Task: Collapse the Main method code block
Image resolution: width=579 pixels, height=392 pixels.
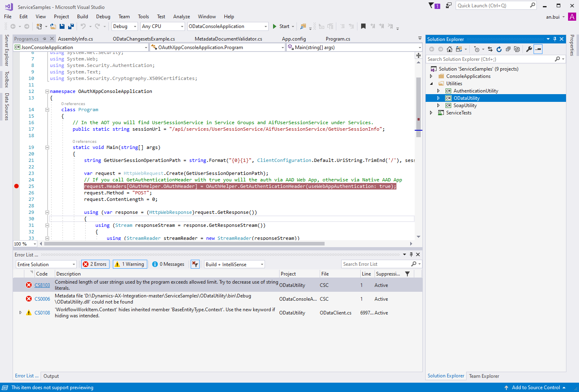Action: (47, 147)
